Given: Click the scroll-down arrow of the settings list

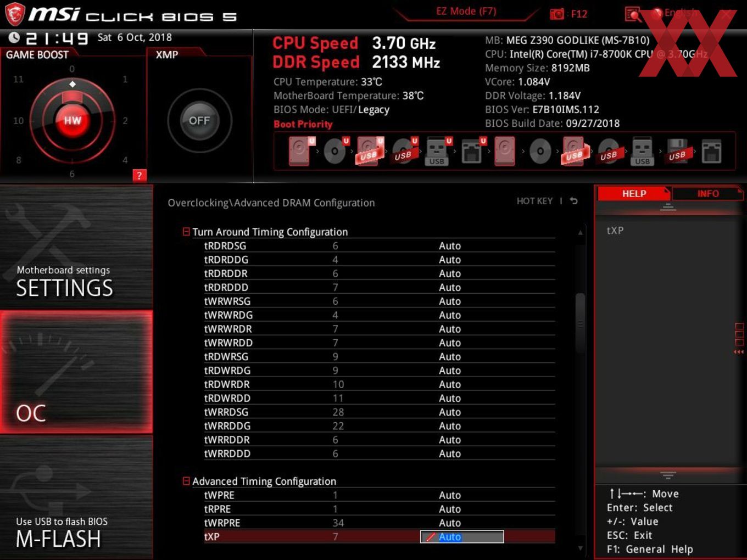Looking at the screenshot, I should [x=580, y=548].
